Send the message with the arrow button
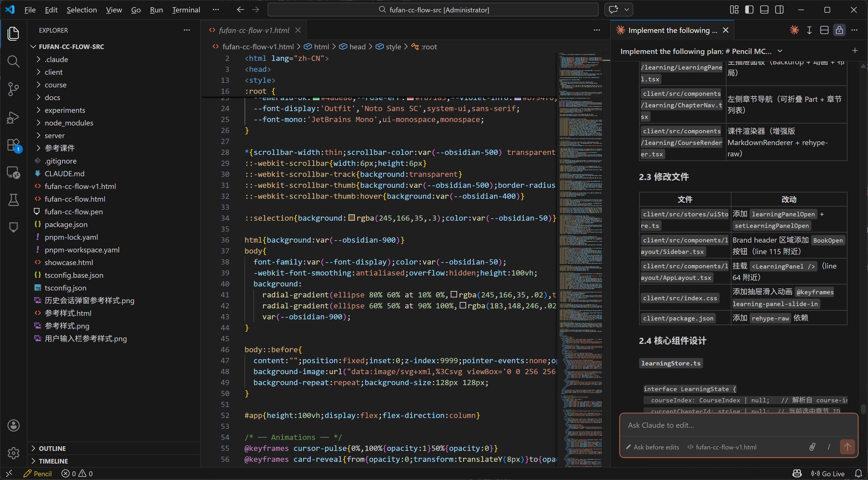This screenshot has height=480, width=868. (x=847, y=447)
